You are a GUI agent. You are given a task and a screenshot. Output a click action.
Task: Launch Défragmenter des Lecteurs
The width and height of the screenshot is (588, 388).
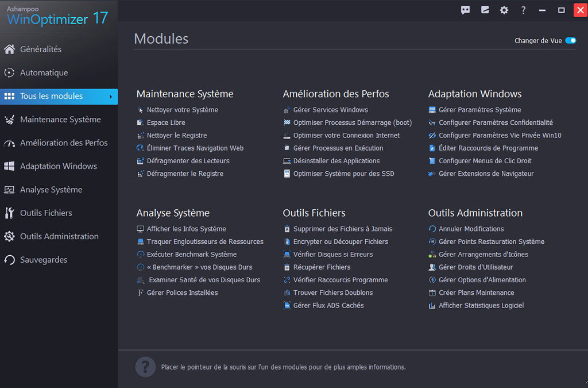(x=188, y=161)
